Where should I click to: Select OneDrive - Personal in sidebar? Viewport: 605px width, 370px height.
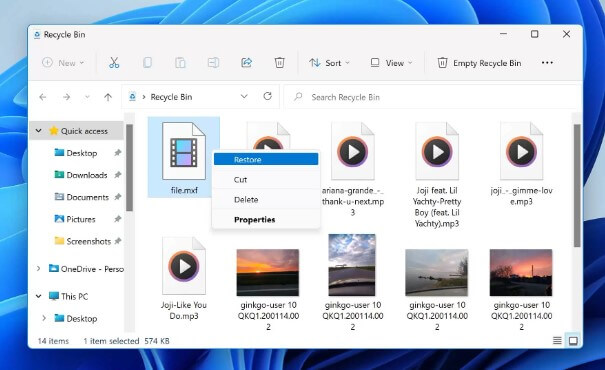92,269
